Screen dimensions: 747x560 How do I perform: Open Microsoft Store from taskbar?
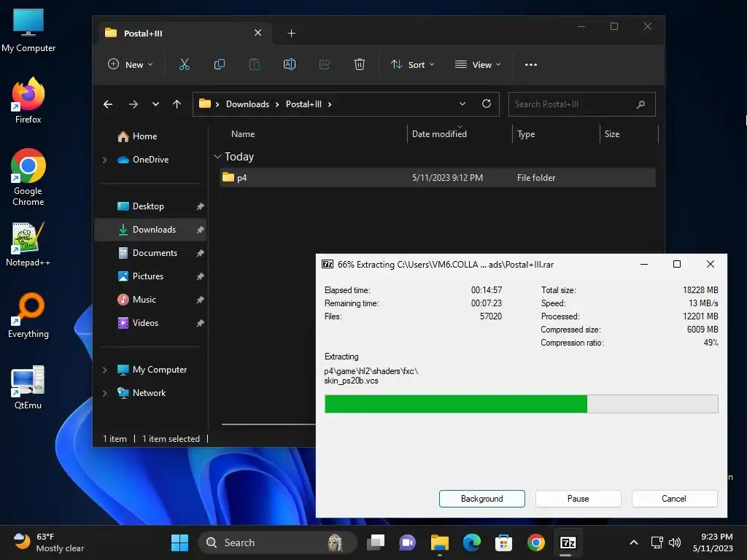(503, 542)
